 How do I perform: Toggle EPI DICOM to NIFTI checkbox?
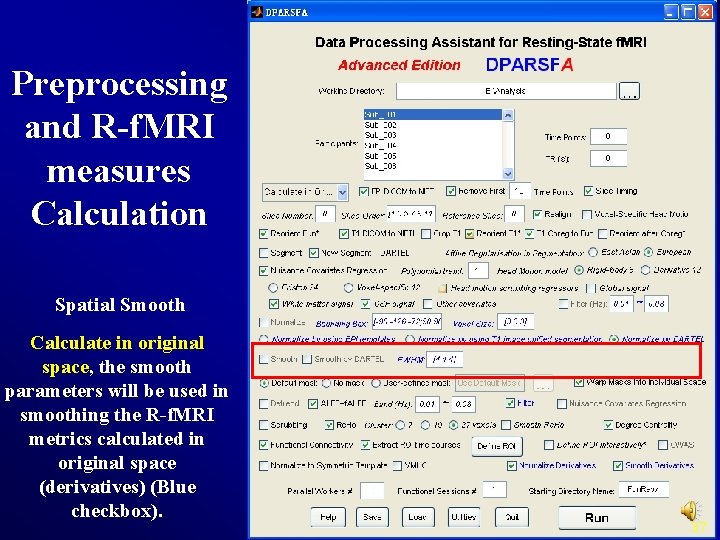pyautogui.click(x=363, y=191)
